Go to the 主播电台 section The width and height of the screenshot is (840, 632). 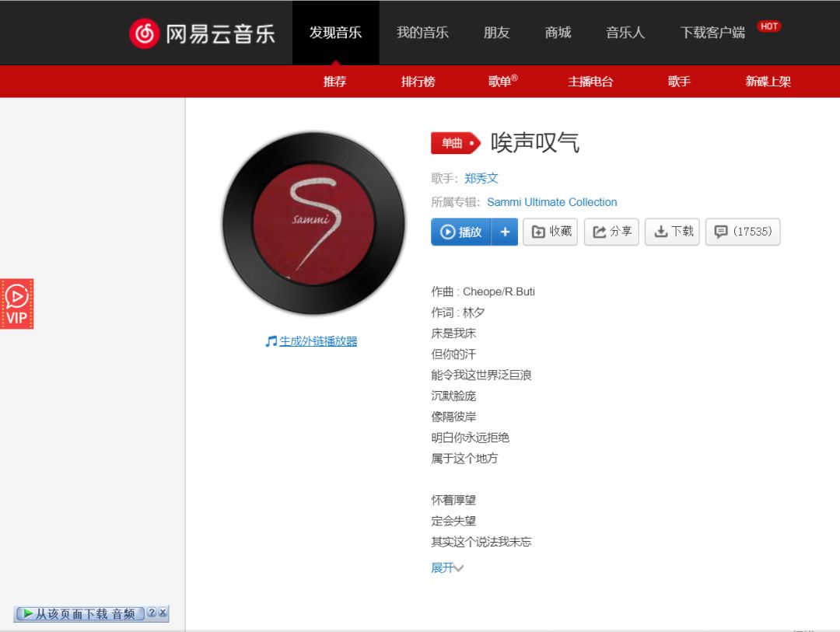592,81
